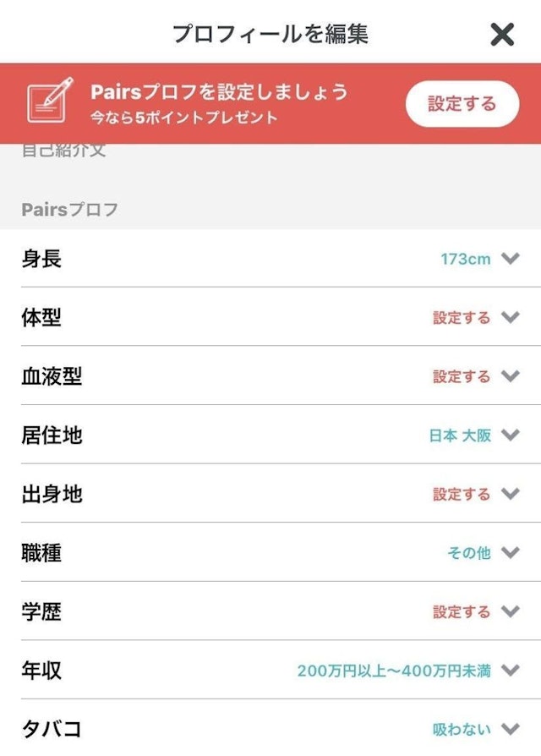Tap 設定する link for 出身地
The height and width of the screenshot is (756, 541).
coord(462,494)
